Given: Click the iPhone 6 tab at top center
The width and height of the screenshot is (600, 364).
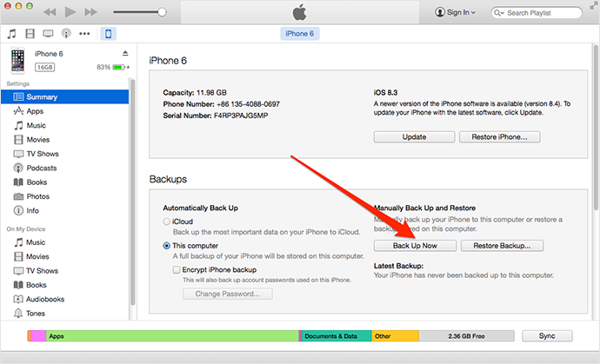Looking at the screenshot, I should pyautogui.click(x=300, y=34).
